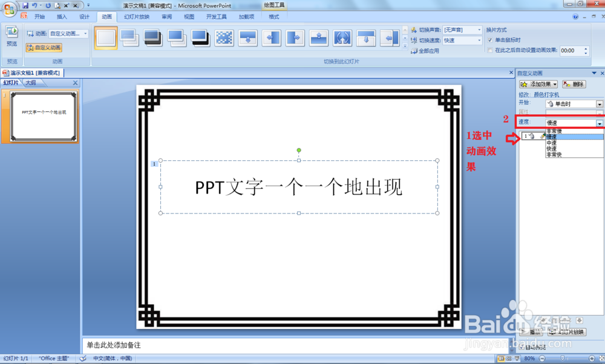Open the 视图 View tab
This screenshot has height=364, width=605.
point(189,16)
